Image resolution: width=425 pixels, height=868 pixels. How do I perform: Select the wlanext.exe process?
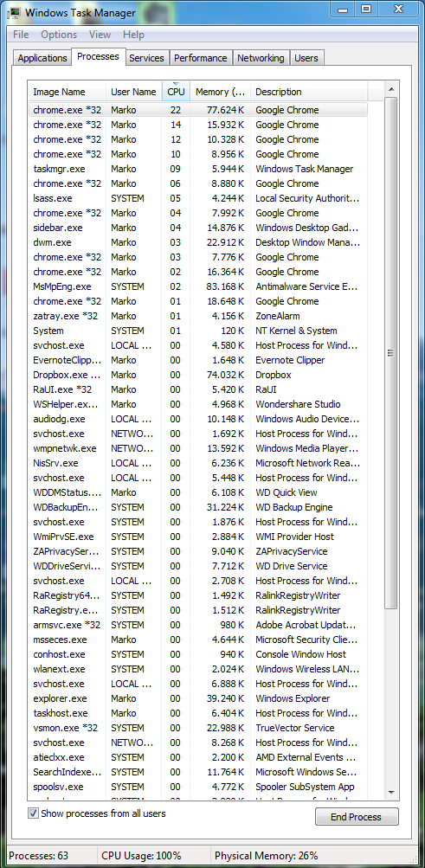pos(197,669)
